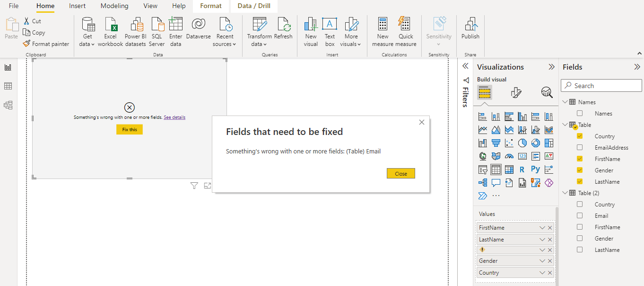The width and height of the screenshot is (644, 286).
Task: Switch to Data view in left sidebar
Action: pos(8,86)
